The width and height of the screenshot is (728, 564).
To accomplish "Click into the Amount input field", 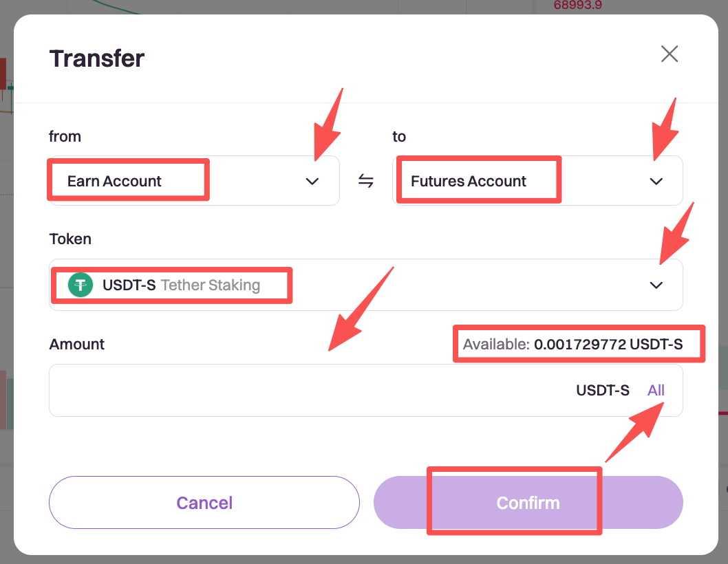I will pos(303,391).
